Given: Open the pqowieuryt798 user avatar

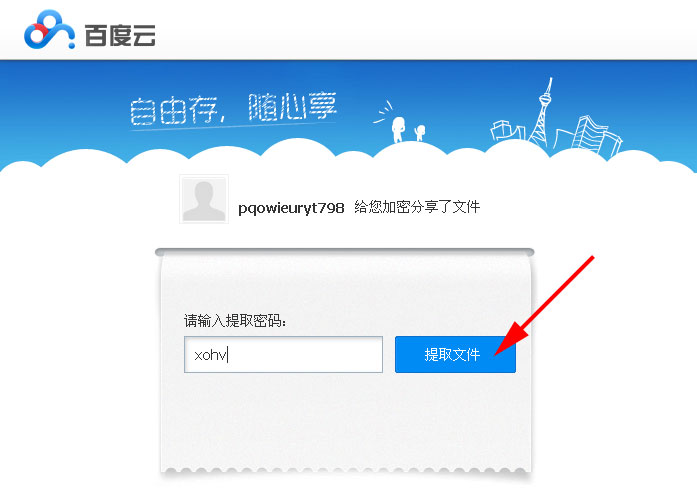Looking at the screenshot, I should [204, 199].
